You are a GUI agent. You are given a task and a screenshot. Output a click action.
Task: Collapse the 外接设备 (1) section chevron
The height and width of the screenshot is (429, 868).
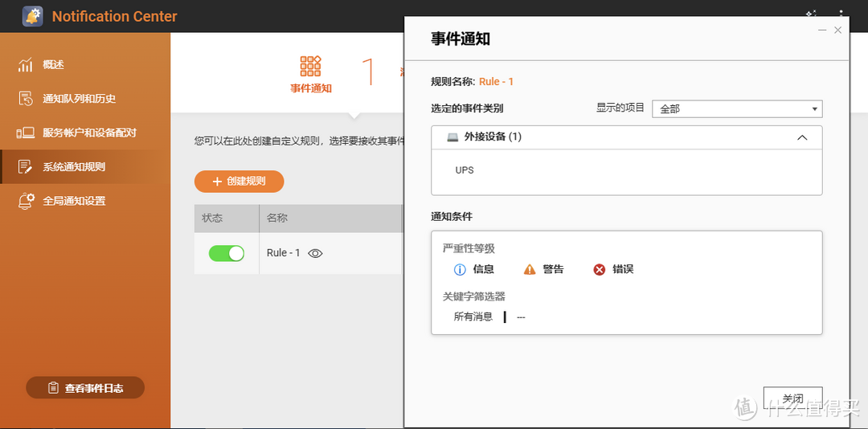pos(801,137)
